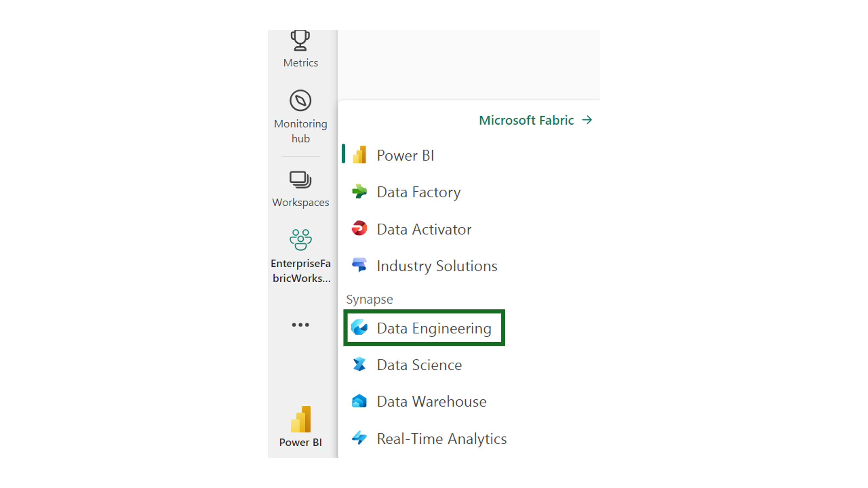Click the Data Factory icon
This screenshot has width=868, height=488.
(359, 191)
